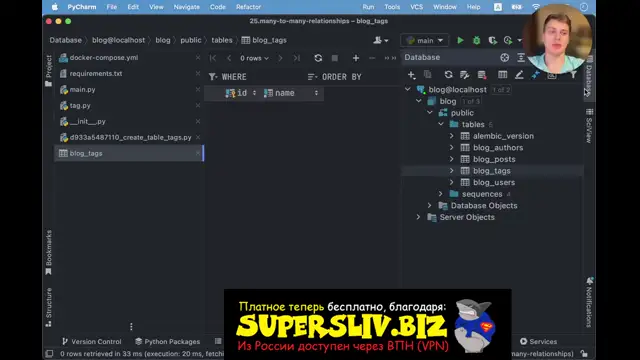Expand the sequences folder node
The height and width of the screenshot is (360, 640).
click(x=440, y=194)
